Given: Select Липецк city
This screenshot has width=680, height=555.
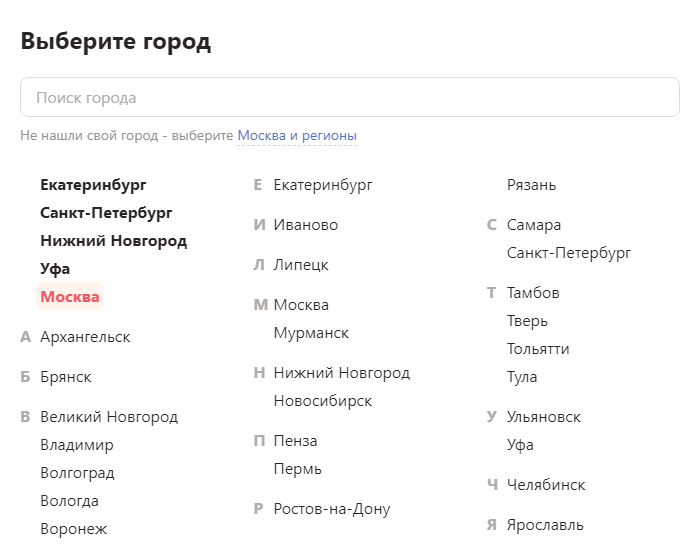Looking at the screenshot, I should tap(301, 265).
